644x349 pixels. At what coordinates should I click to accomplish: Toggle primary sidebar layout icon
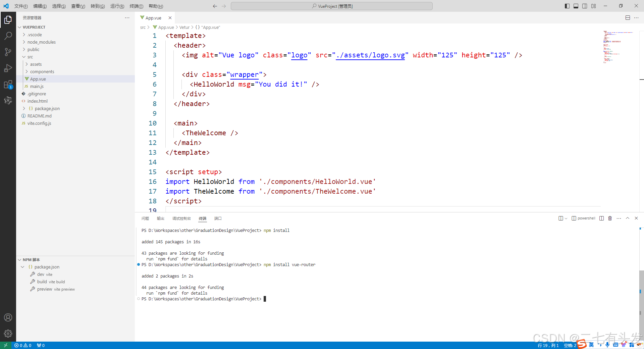567,6
